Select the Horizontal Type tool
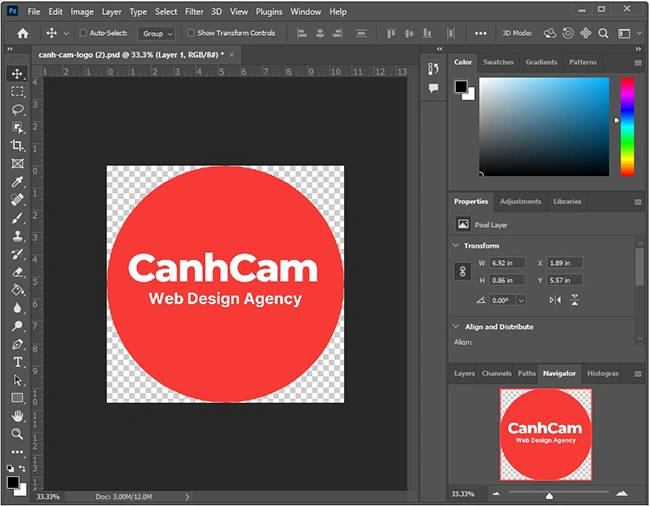The width and height of the screenshot is (650, 506). click(17, 361)
